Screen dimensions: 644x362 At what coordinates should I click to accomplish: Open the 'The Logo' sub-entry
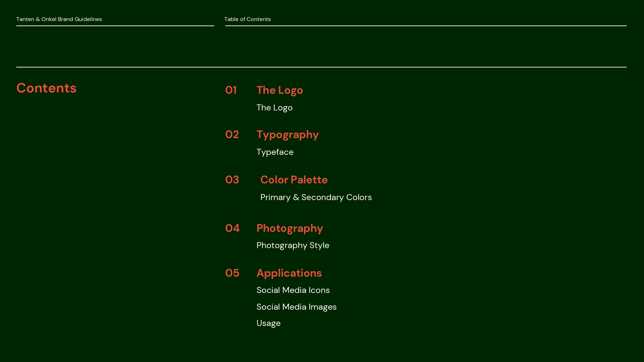point(274,108)
